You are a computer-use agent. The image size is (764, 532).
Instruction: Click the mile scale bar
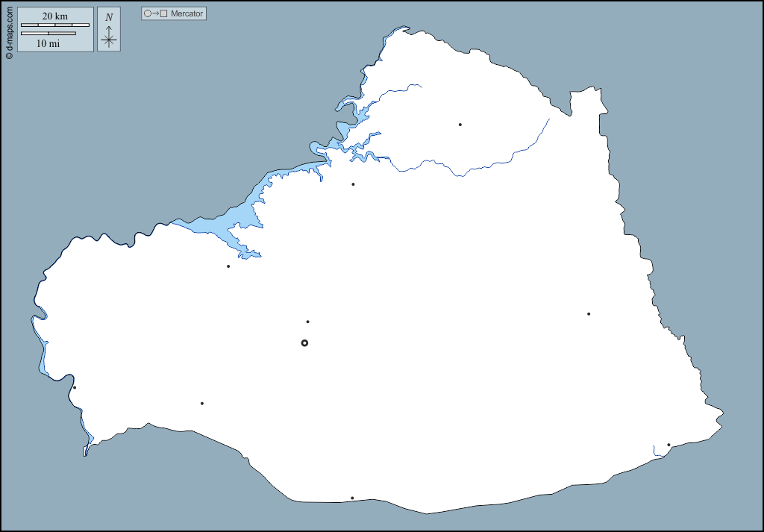(48, 33)
